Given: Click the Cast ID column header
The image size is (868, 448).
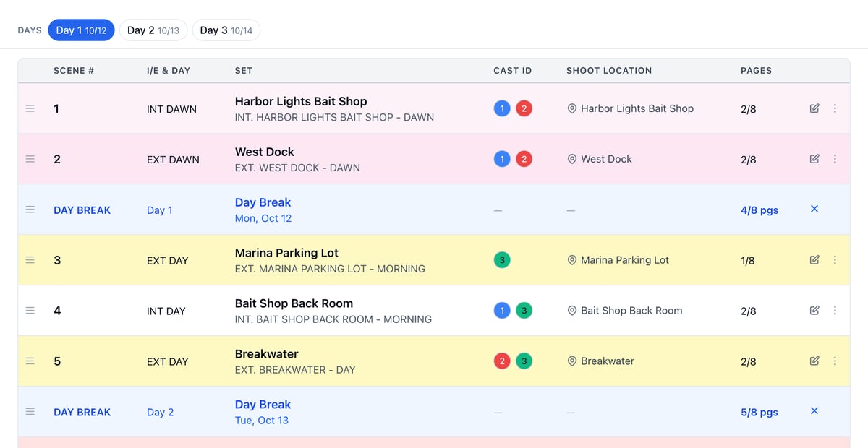Looking at the screenshot, I should (x=512, y=71).
